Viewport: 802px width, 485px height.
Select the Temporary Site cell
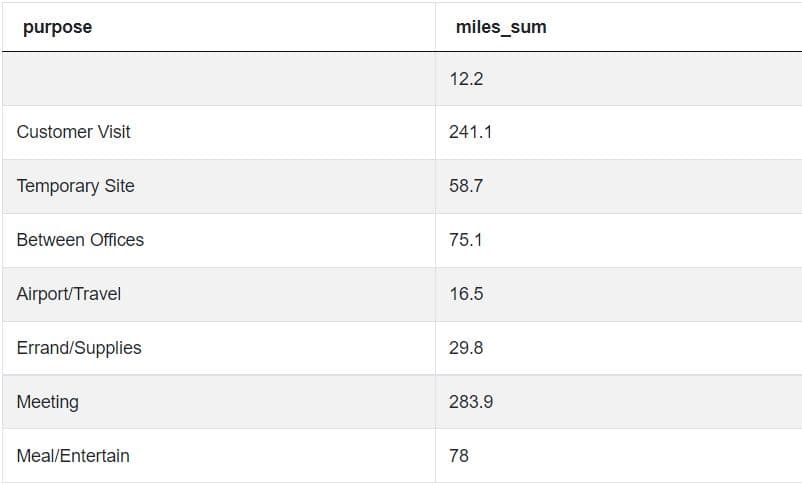click(x=76, y=186)
